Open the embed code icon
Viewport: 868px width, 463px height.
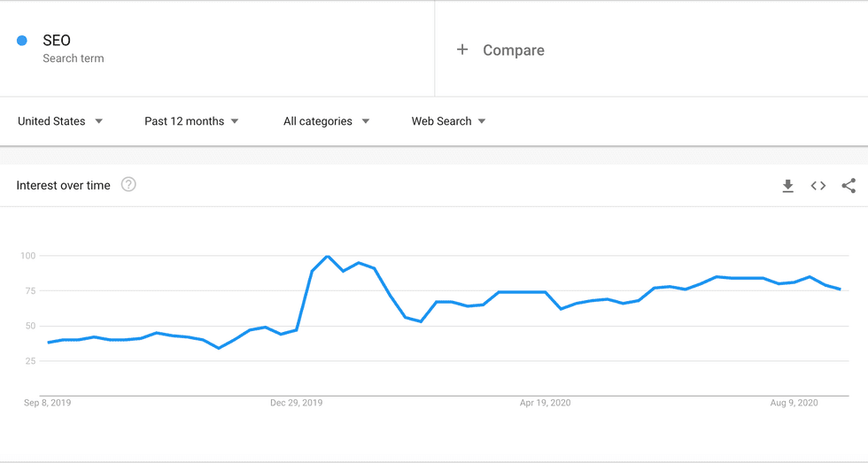coord(818,186)
